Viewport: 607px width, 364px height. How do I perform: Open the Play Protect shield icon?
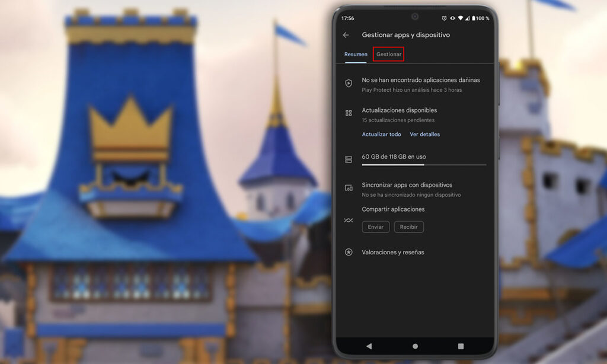pyautogui.click(x=349, y=83)
